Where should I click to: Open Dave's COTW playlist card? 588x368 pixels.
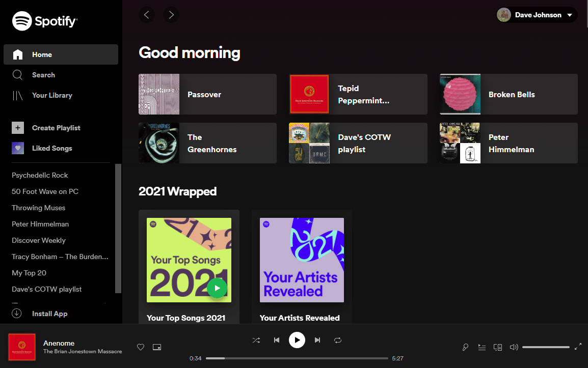358,143
